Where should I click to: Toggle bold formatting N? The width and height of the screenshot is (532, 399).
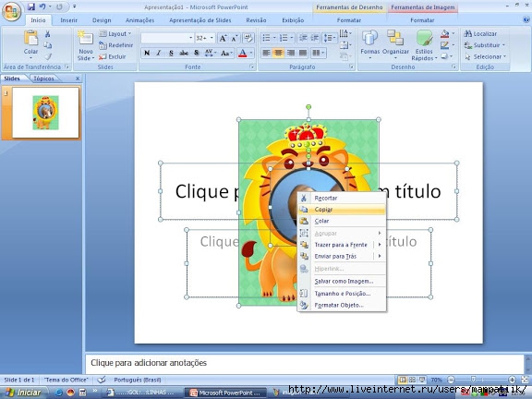tap(147, 53)
